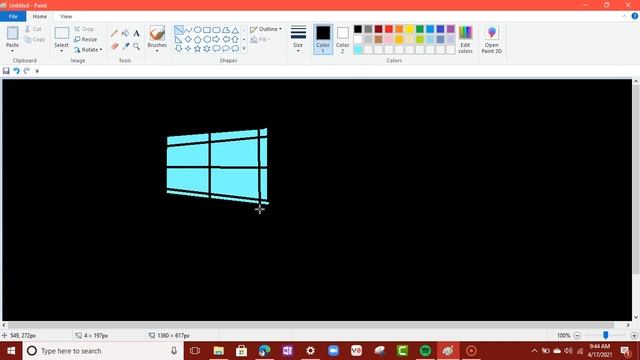The image size is (640, 360).
Task: Select the Pencil tool
Action: click(115, 33)
